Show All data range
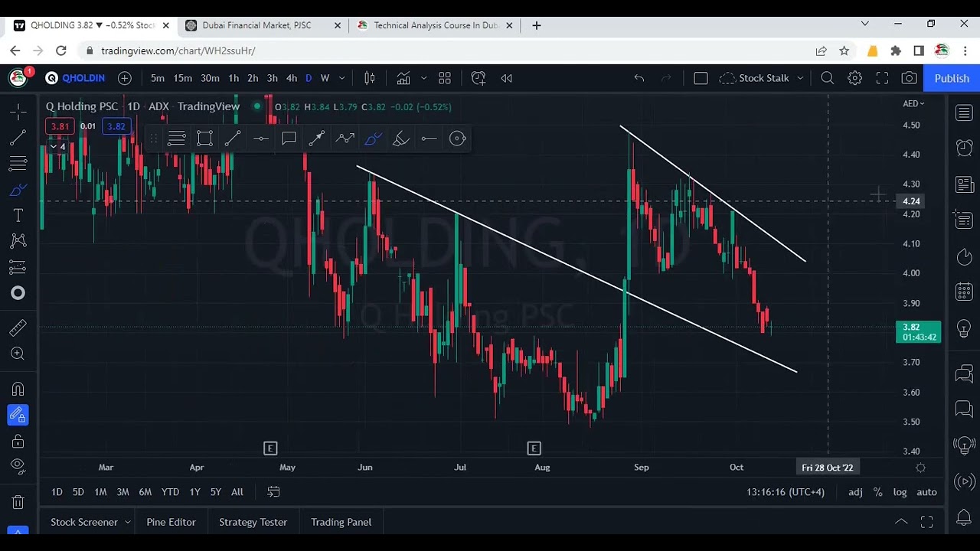The image size is (980, 551). (237, 492)
